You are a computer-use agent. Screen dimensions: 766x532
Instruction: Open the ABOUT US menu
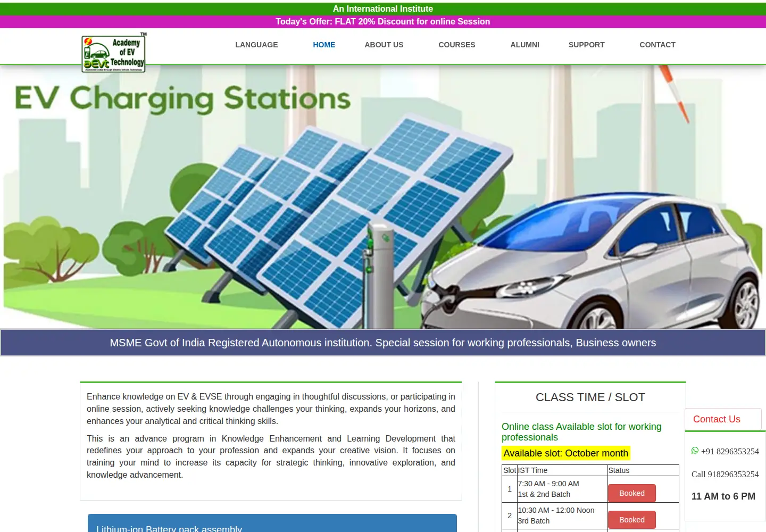[x=384, y=45]
